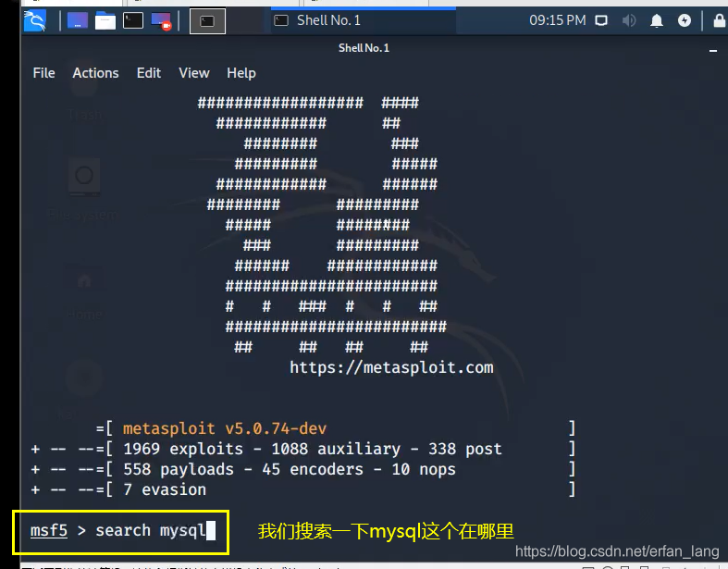
Task: Click the screen recorder panel icon
Action: pos(162,21)
